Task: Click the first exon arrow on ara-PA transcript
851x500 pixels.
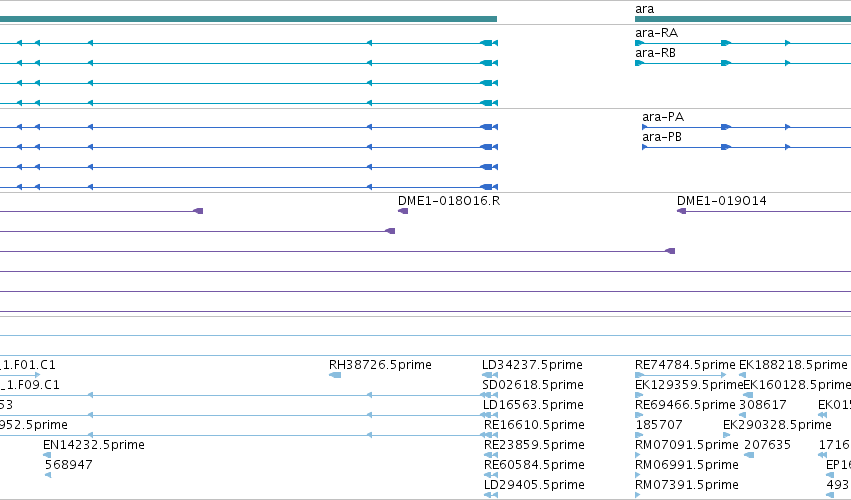Action: 645,127
